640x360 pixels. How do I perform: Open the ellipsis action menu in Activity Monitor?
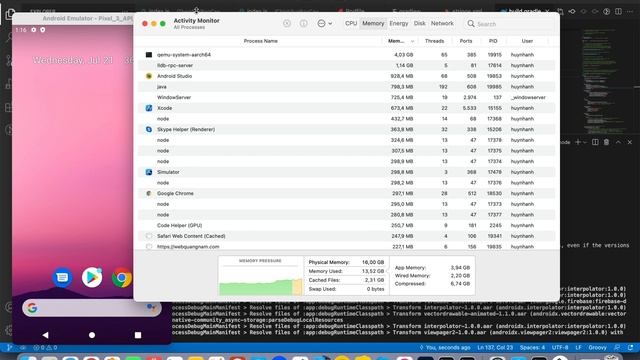pos(324,24)
